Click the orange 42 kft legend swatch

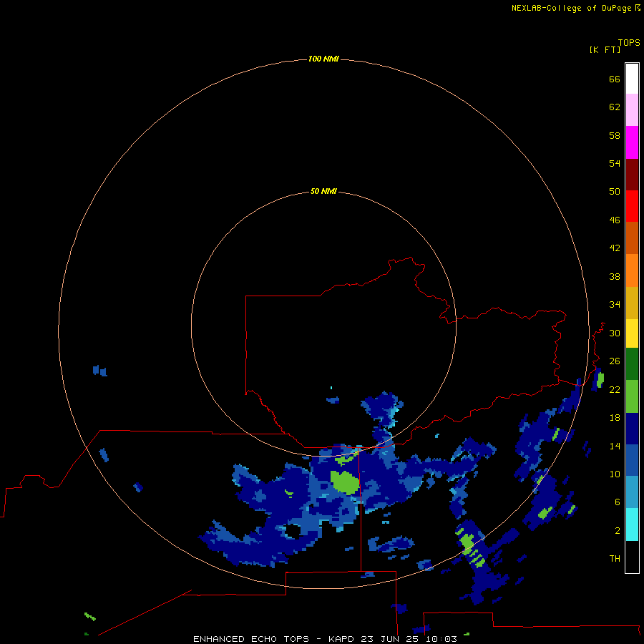tap(632, 270)
